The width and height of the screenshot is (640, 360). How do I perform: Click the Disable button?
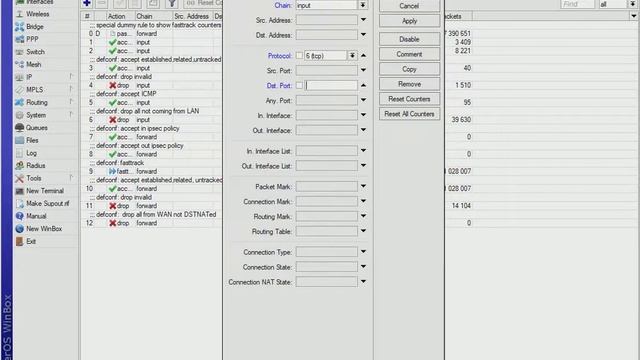pos(409,39)
